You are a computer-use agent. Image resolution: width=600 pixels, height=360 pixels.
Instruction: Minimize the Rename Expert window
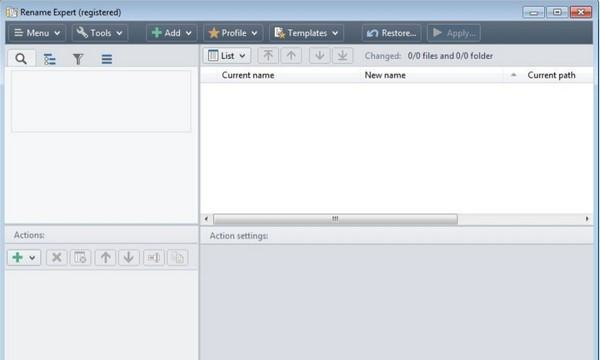(x=533, y=12)
